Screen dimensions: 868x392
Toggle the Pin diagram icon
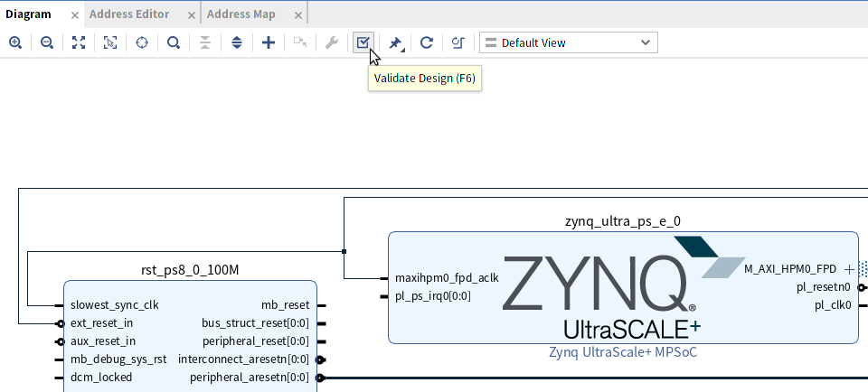point(395,42)
